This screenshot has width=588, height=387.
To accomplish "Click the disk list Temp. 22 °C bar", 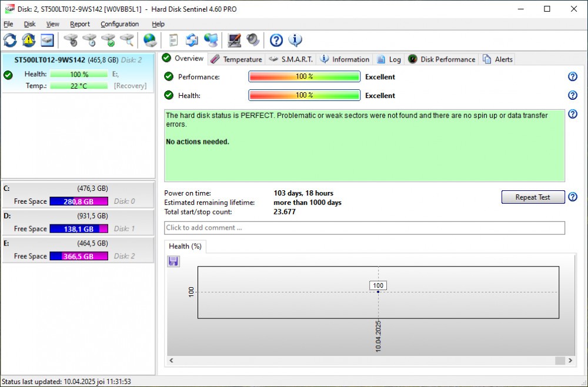I will 79,86.
